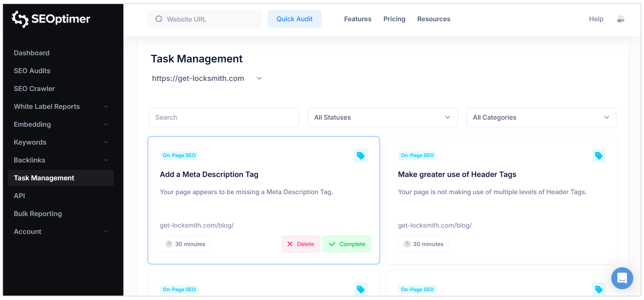The image size is (644, 300).
Task: Open SEO Crawler section
Action: coord(34,89)
